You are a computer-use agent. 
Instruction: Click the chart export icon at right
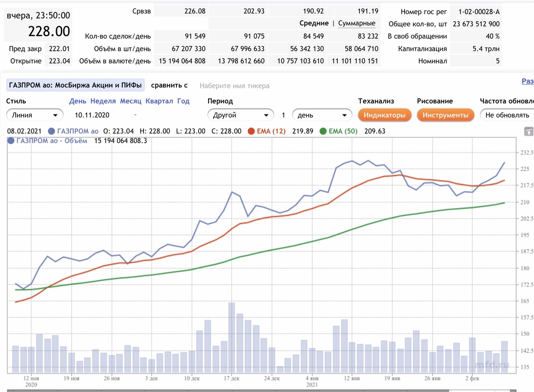pyautogui.click(x=529, y=132)
